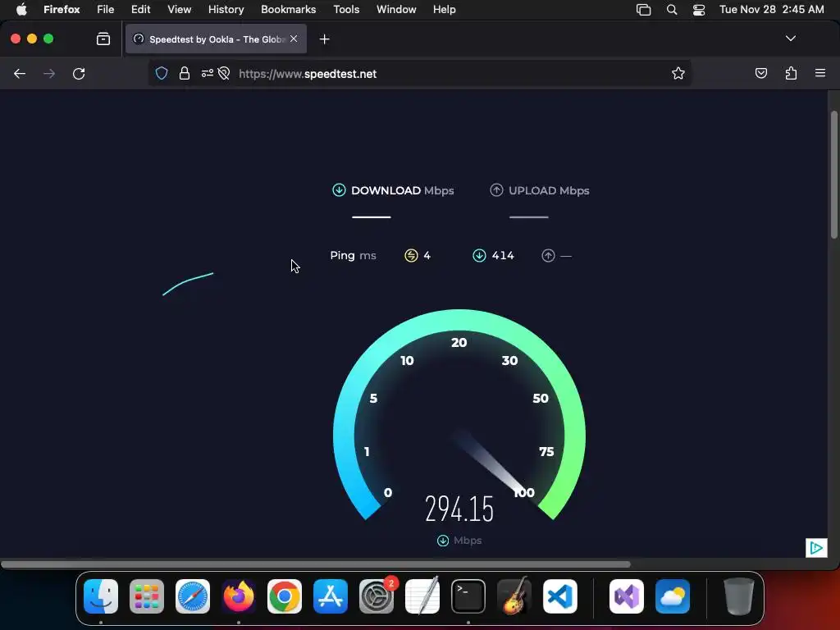Go back to the previous page
The image size is (840, 630).
point(20,73)
